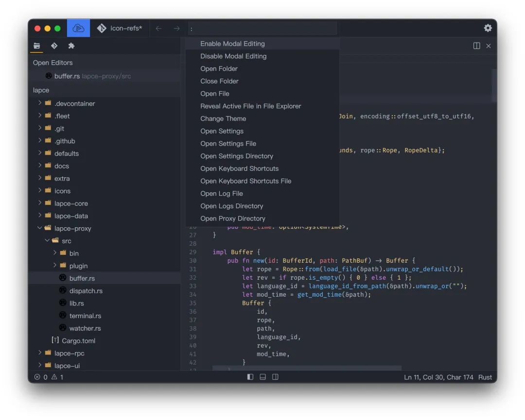Select Enable Modal Editing from the palette
This screenshot has height=420, width=525.
232,44
